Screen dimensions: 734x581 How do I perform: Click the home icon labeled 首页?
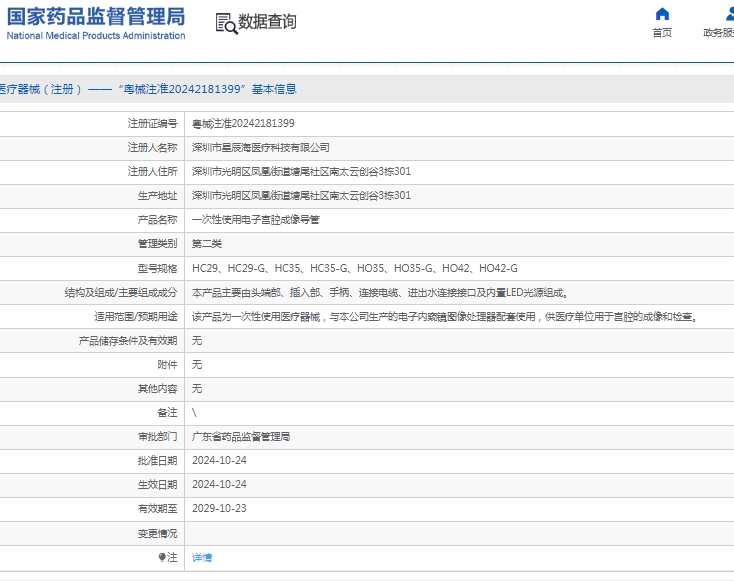(662, 14)
